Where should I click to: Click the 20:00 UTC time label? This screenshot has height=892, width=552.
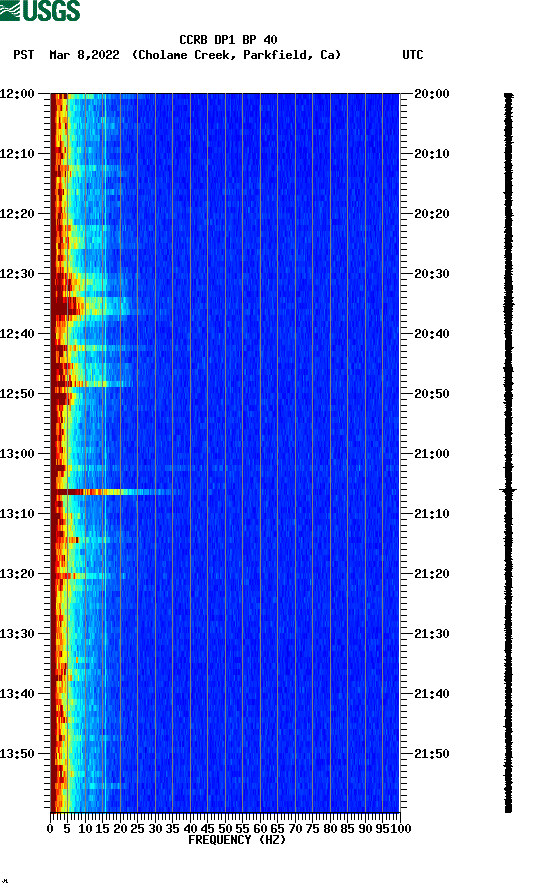click(x=432, y=93)
